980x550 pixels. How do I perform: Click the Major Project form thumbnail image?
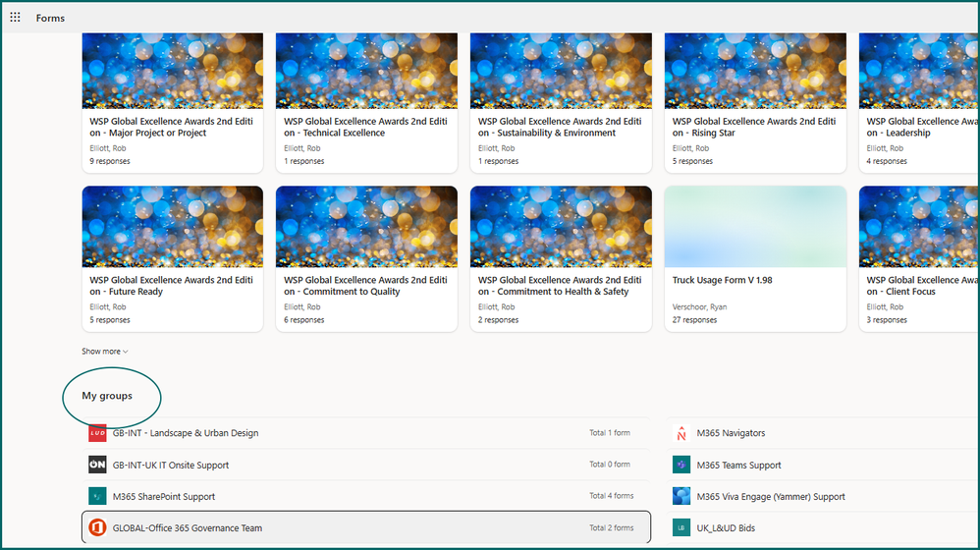coord(173,71)
